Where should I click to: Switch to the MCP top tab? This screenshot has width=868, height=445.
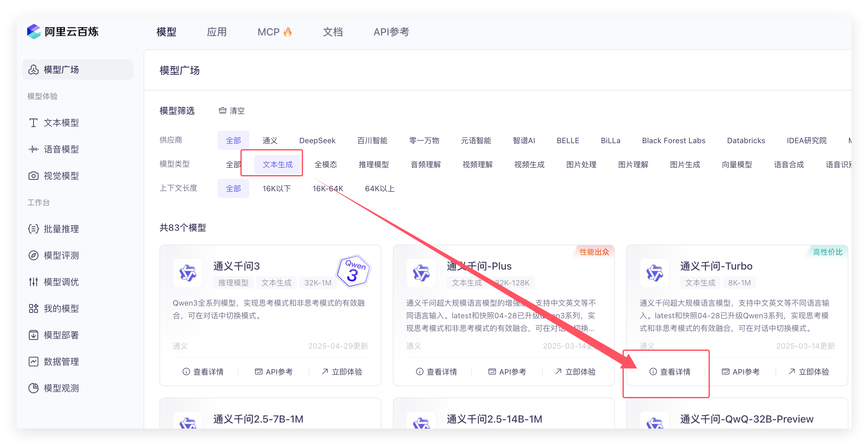click(275, 32)
